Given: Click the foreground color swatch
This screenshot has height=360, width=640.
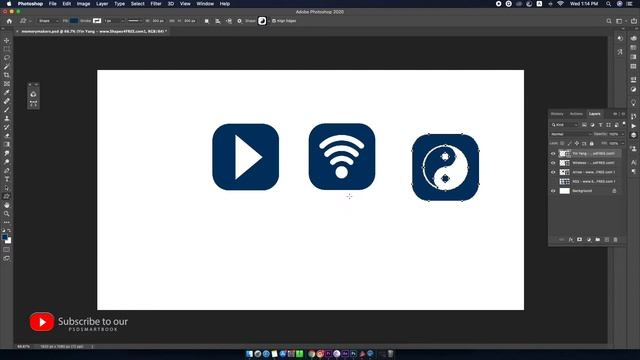Looking at the screenshot, I should pyautogui.click(x=5, y=237).
